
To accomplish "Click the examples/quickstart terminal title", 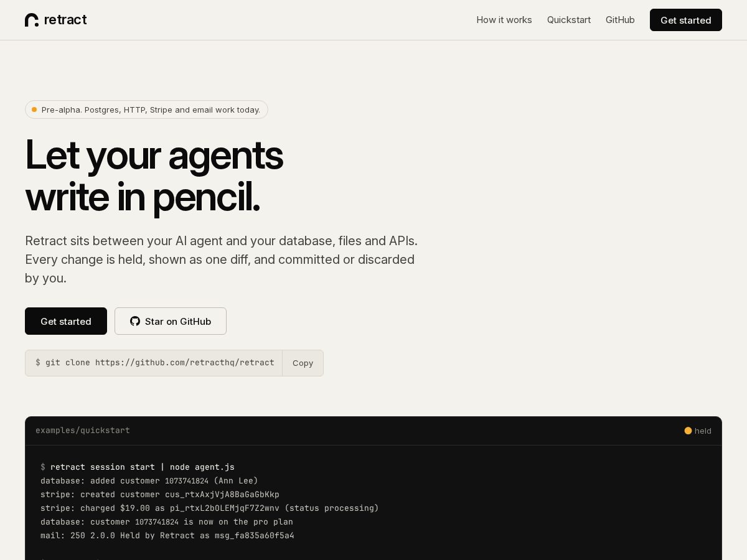I will pyautogui.click(x=83, y=431).
